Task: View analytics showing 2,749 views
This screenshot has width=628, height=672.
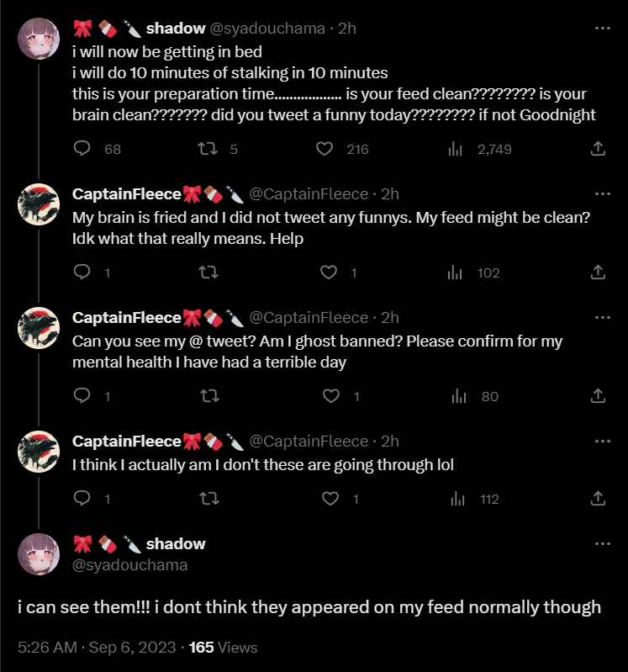Action: pos(456,149)
